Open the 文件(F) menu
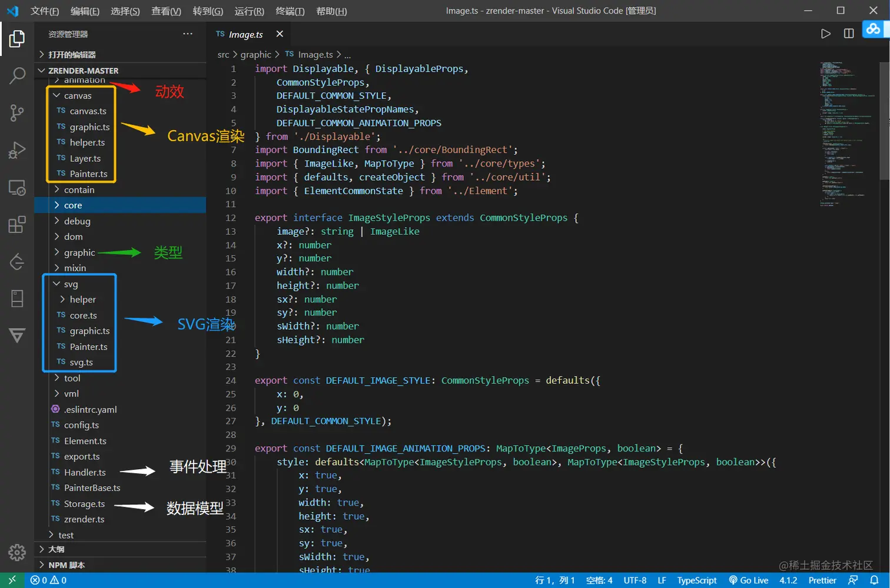The width and height of the screenshot is (890, 588). coord(45,11)
